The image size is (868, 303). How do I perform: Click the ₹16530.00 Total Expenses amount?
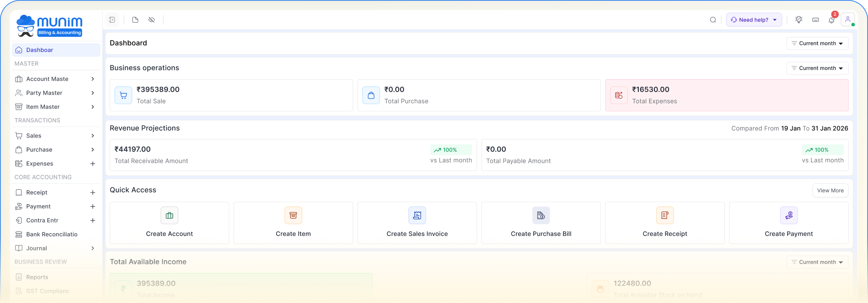tap(651, 90)
